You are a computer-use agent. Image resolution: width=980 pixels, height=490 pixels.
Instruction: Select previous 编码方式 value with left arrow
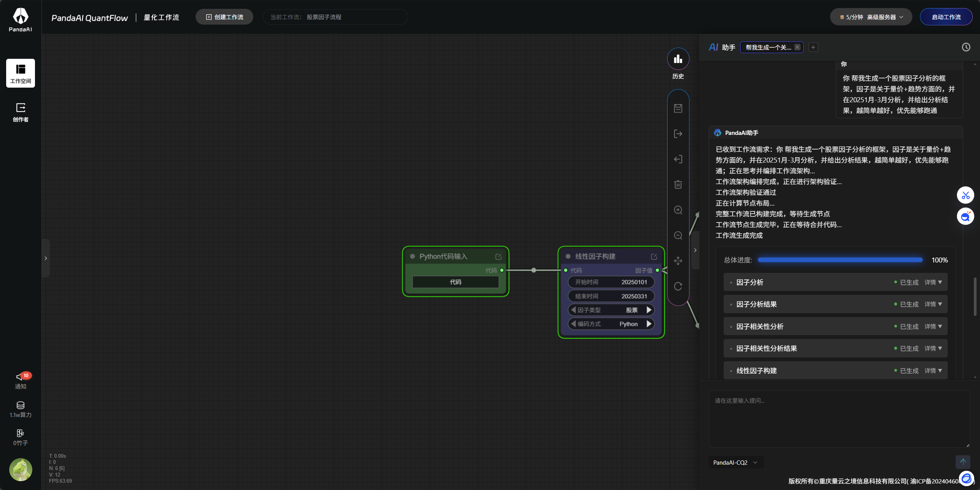coord(573,324)
